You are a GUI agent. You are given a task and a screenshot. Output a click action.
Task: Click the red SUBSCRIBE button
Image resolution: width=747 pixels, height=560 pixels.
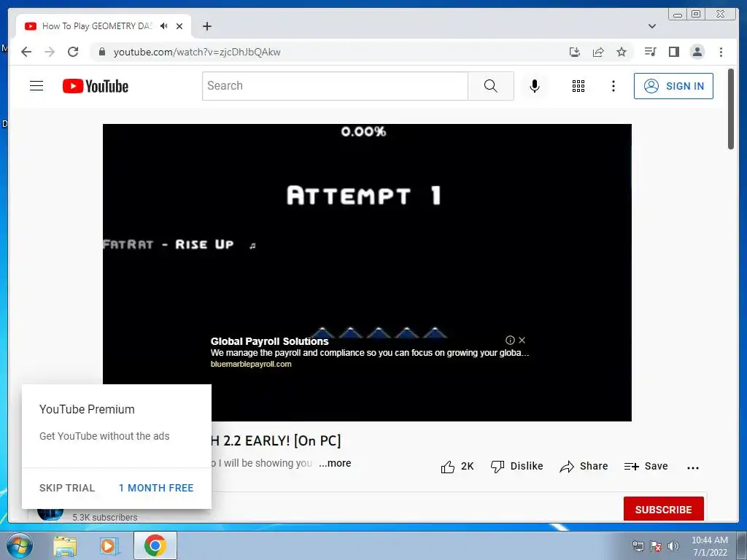pos(664,509)
